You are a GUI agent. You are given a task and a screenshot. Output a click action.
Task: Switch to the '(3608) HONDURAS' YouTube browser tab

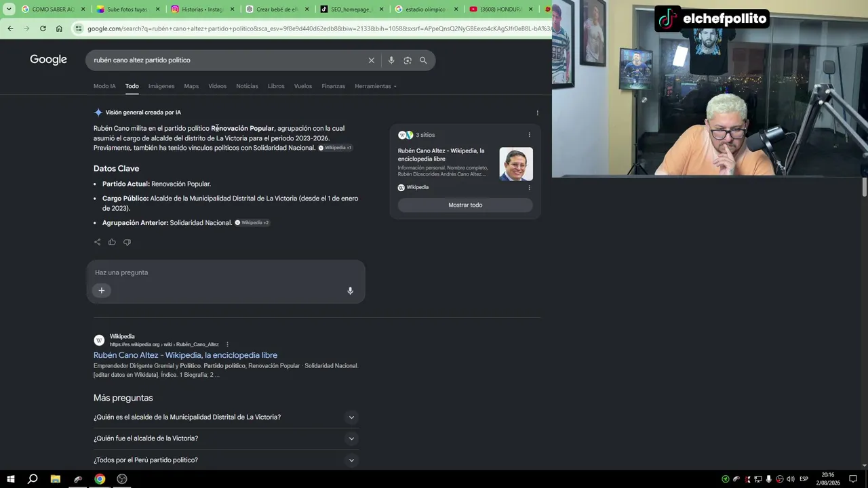[501, 9]
